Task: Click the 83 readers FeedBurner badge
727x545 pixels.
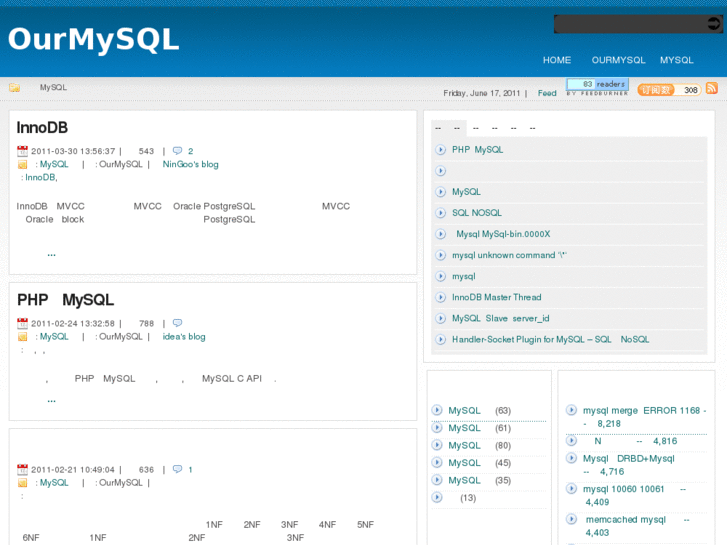Action: [x=597, y=87]
